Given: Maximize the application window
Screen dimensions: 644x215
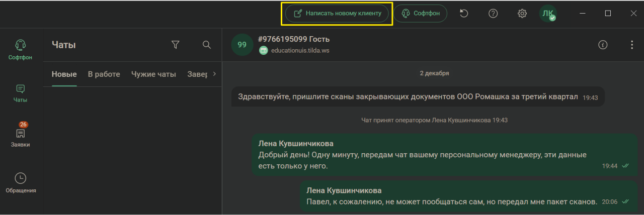Looking at the screenshot, I should [608, 14].
